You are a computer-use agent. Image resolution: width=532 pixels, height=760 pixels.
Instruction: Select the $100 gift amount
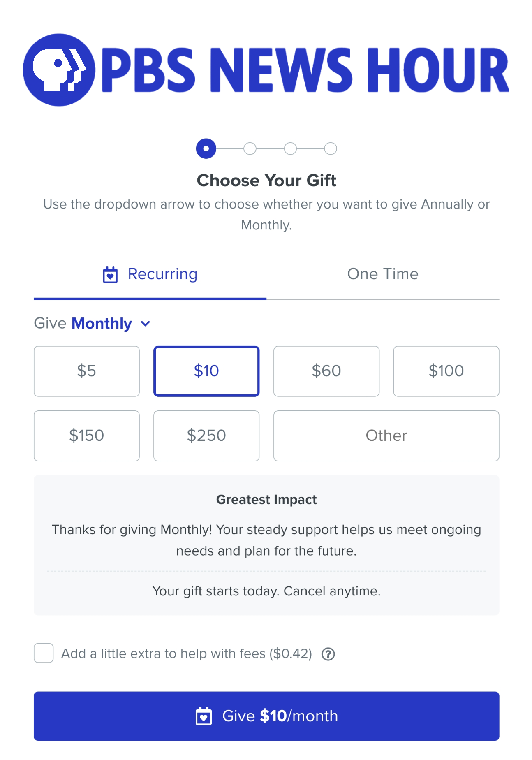pos(446,371)
